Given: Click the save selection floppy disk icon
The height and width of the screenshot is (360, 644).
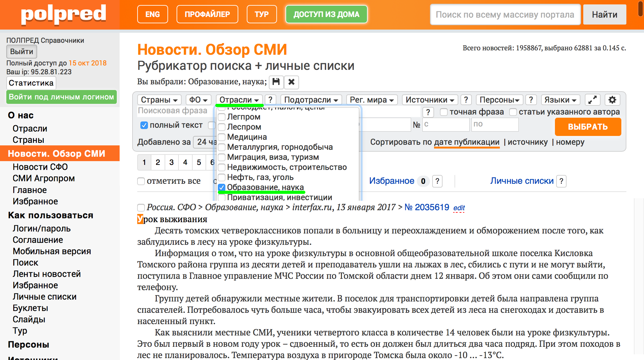Looking at the screenshot, I should point(276,82).
